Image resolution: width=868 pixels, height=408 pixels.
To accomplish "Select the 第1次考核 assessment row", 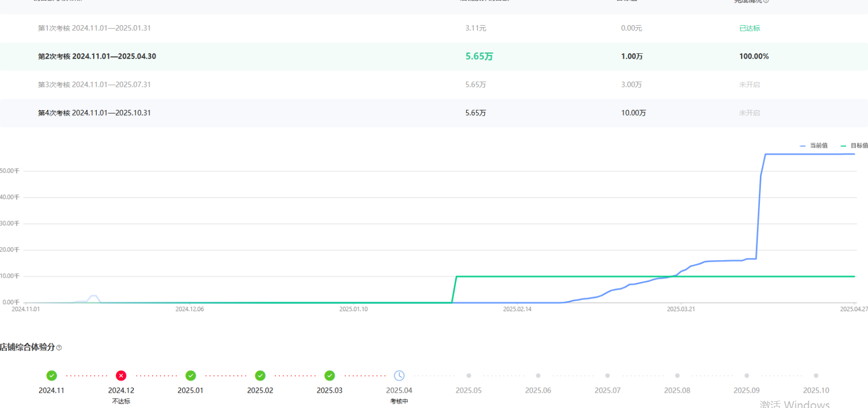I will tap(94, 28).
